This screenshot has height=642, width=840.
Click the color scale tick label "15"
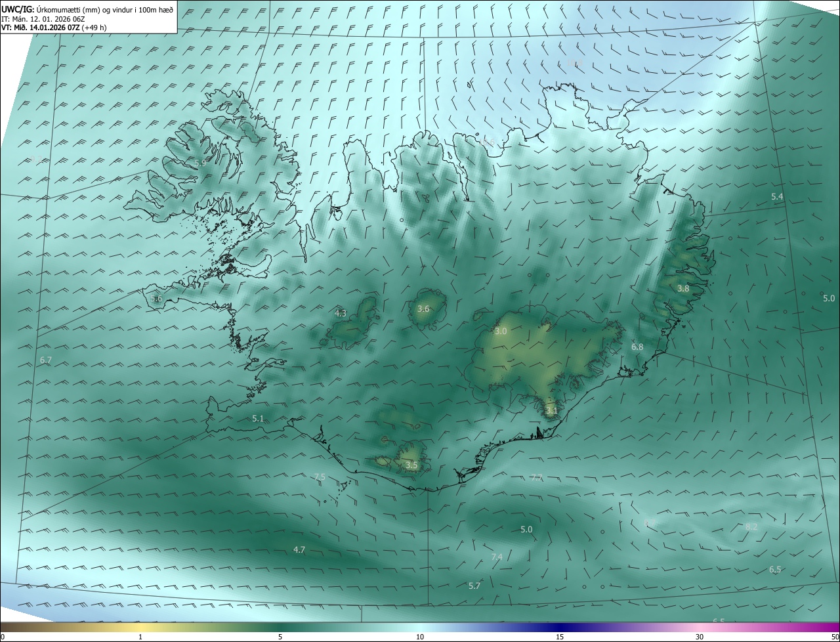click(x=560, y=637)
